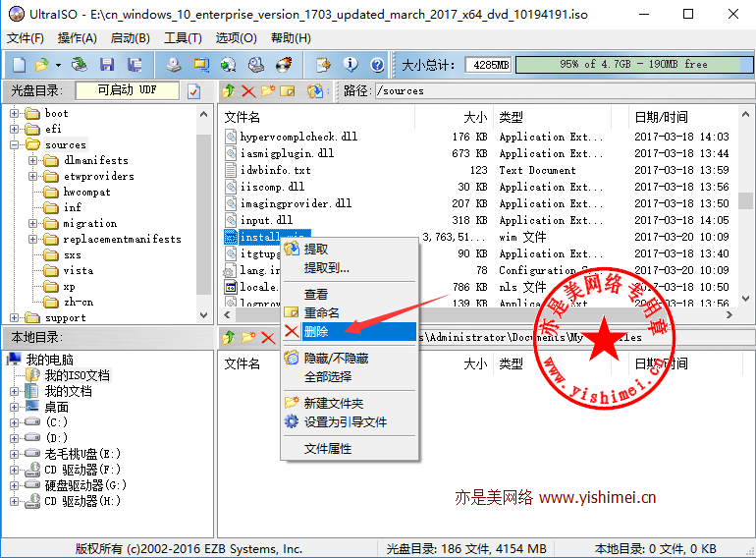Open the dropdown arrow beside Open icon
The width and height of the screenshot is (756, 558).
(58, 65)
